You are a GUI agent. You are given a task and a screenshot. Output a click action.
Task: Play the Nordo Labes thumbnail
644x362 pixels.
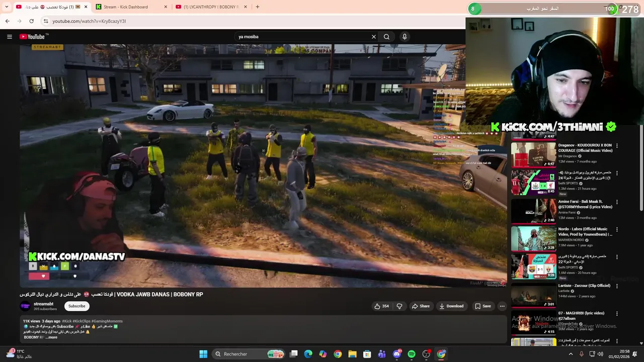click(x=533, y=238)
